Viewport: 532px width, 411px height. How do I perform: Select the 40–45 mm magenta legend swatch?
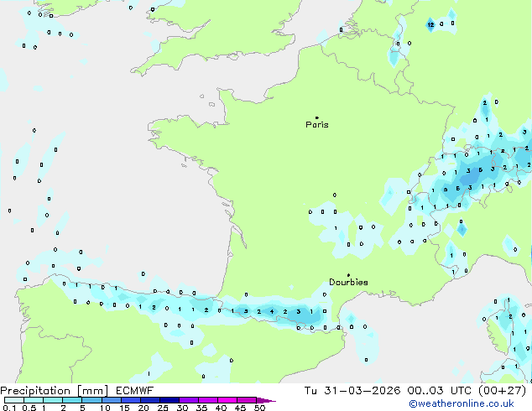click(227, 400)
